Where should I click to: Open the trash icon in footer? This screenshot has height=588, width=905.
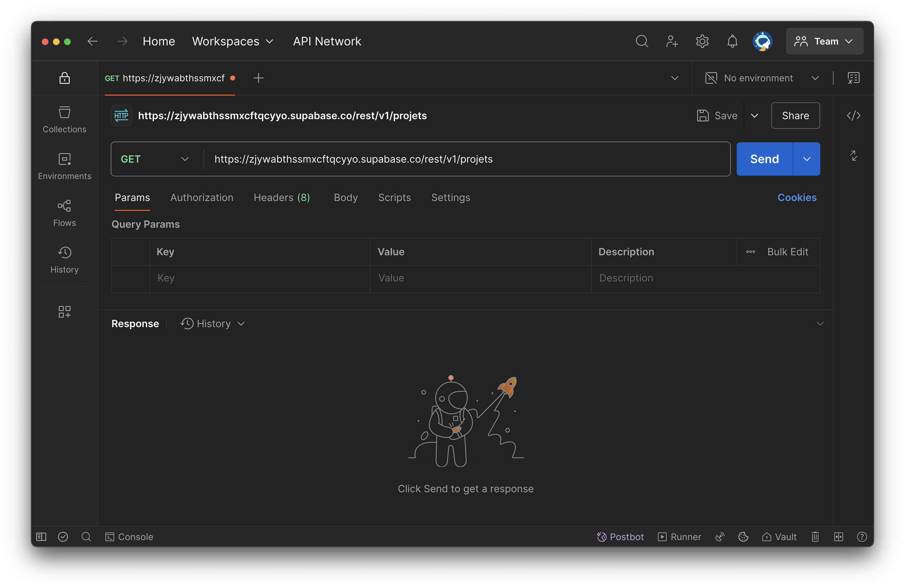coord(815,537)
